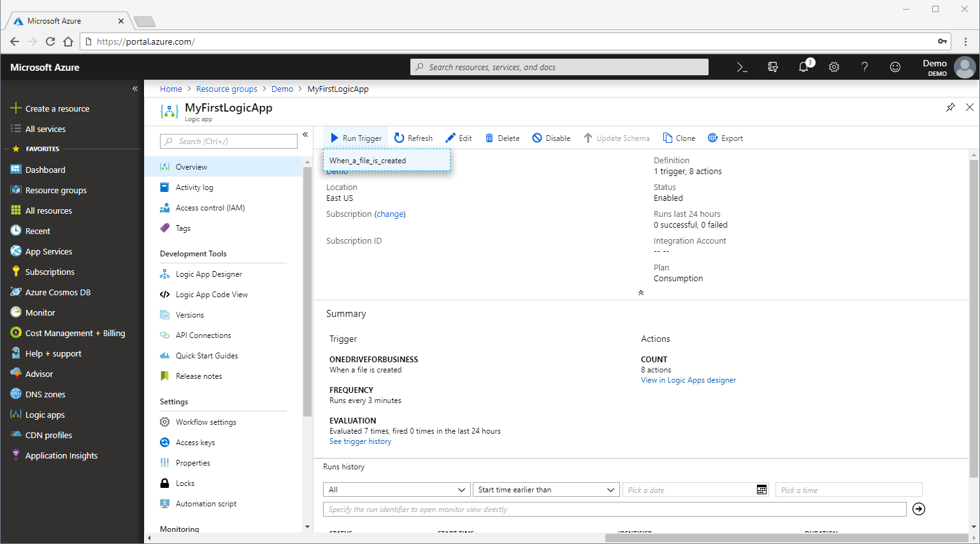Open Logic apps in sidebar
The width and height of the screenshot is (980, 544).
[72, 415]
